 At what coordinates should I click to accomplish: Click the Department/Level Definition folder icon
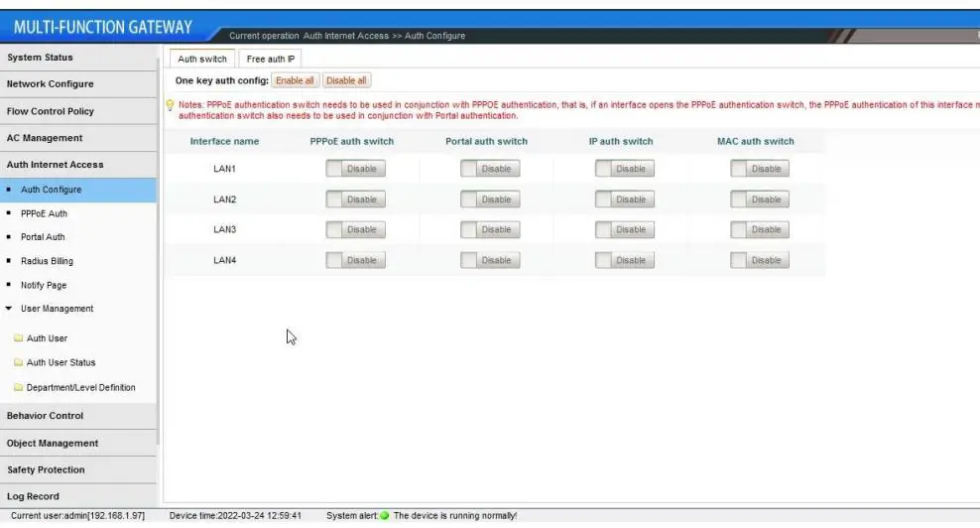tap(18, 387)
